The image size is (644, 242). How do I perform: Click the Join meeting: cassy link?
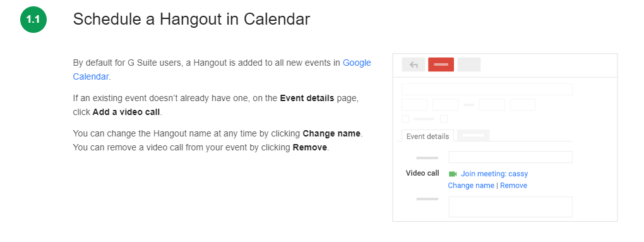click(494, 174)
